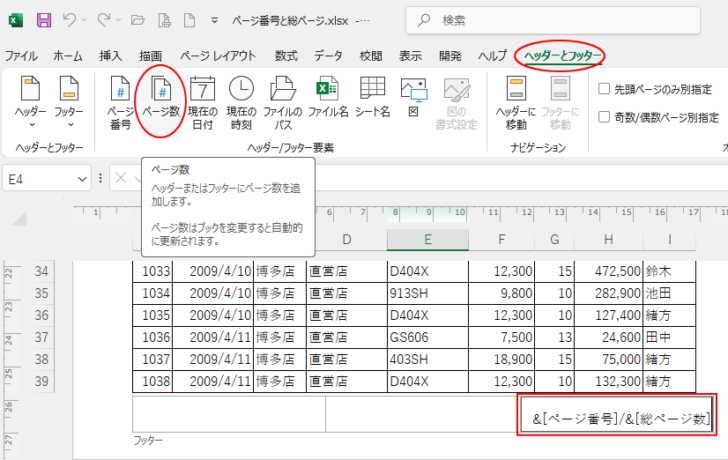Switch to the 数式 tab
This screenshot has width=728, height=460.
286,56
